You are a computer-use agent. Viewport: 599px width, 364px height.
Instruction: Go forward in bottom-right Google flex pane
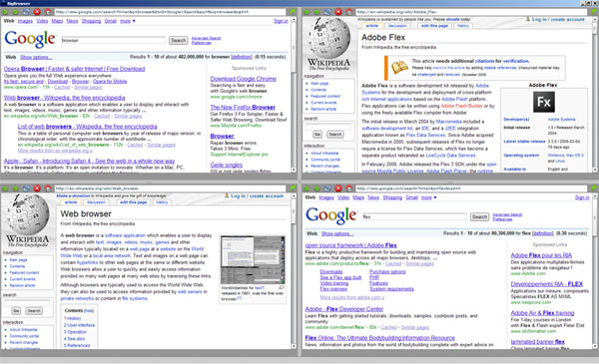pyautogui.click(x=316, y=188)
